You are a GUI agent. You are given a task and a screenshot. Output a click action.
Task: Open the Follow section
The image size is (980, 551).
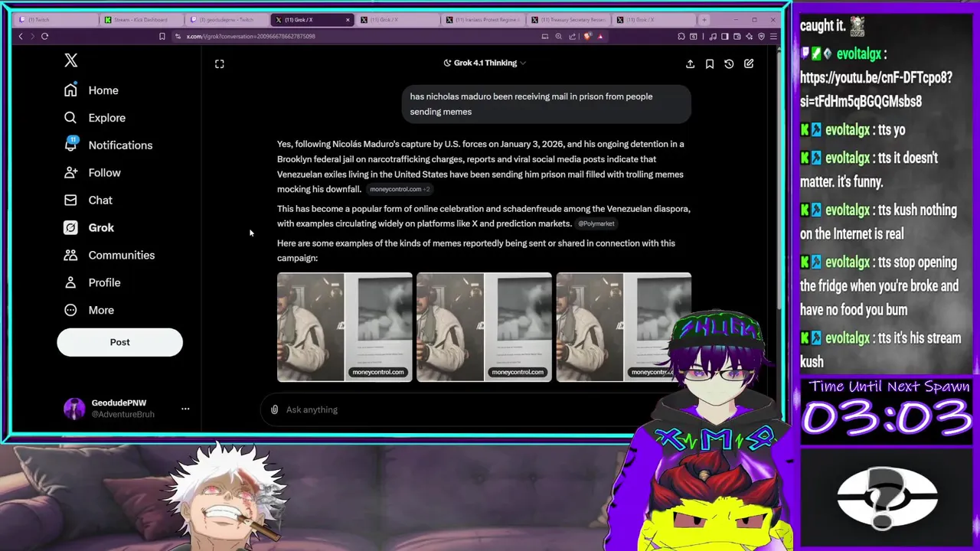[x=93, y=173]
